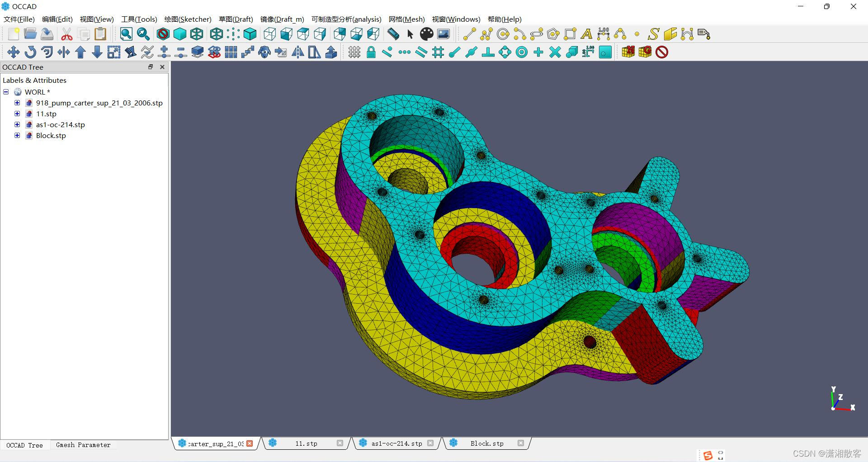868x462 pixels.
Task: Click the mesh cube 'G' icon
Action: point(645,52)
